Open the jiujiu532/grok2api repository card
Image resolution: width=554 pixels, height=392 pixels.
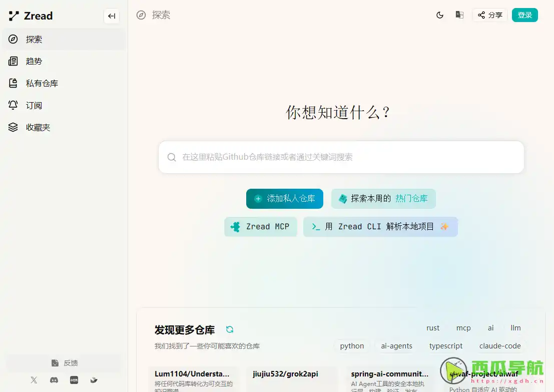[292, 379]
